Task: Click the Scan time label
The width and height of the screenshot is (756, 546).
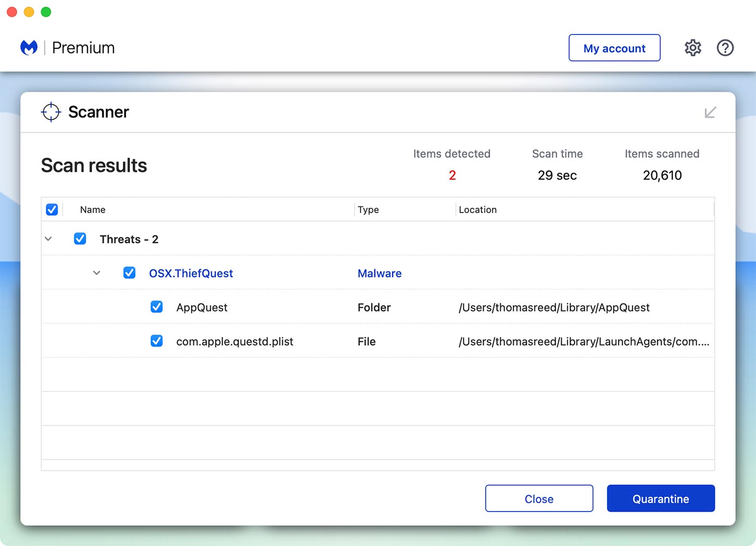Action: coord(557,154)
